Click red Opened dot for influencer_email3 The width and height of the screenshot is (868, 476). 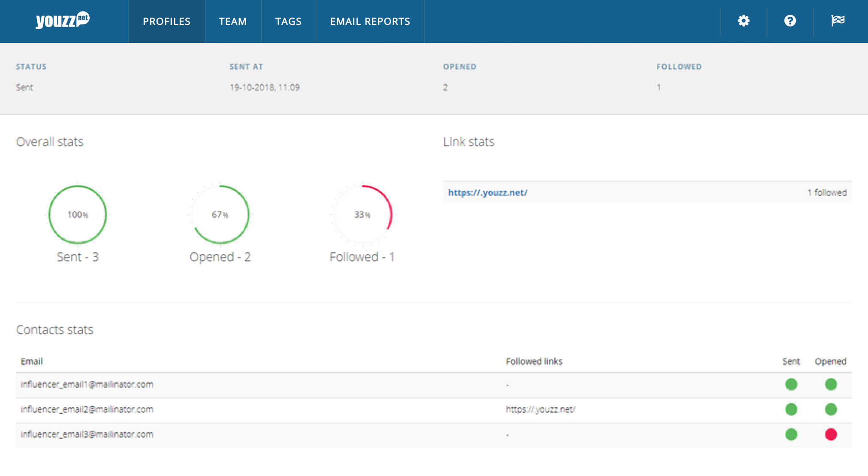pos(831,434)
